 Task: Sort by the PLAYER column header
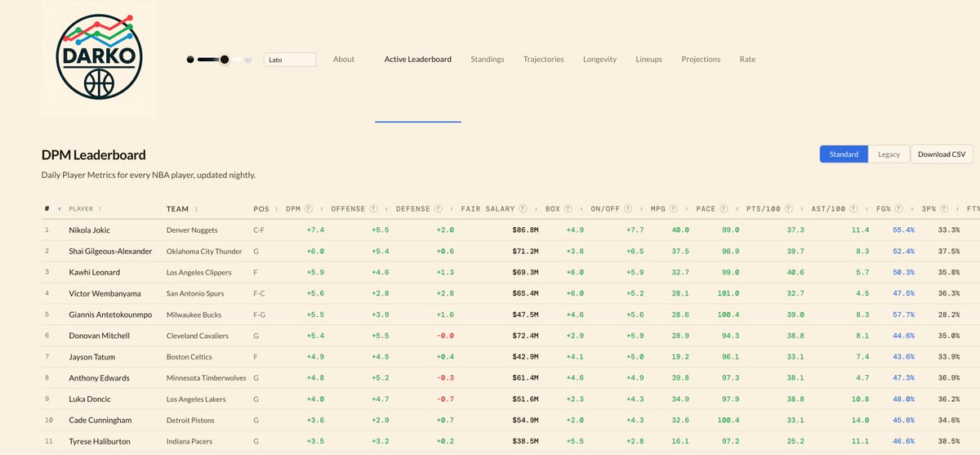point(81,209)
